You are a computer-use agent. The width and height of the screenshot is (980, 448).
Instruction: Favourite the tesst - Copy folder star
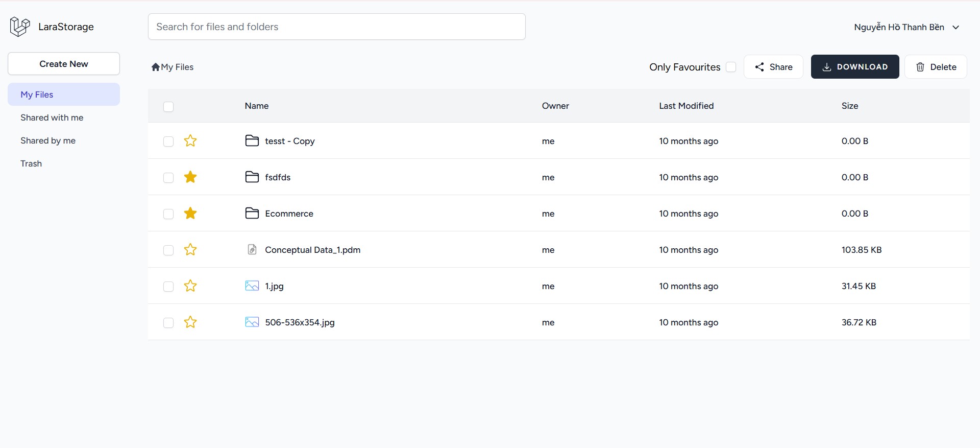coord(190,141)
